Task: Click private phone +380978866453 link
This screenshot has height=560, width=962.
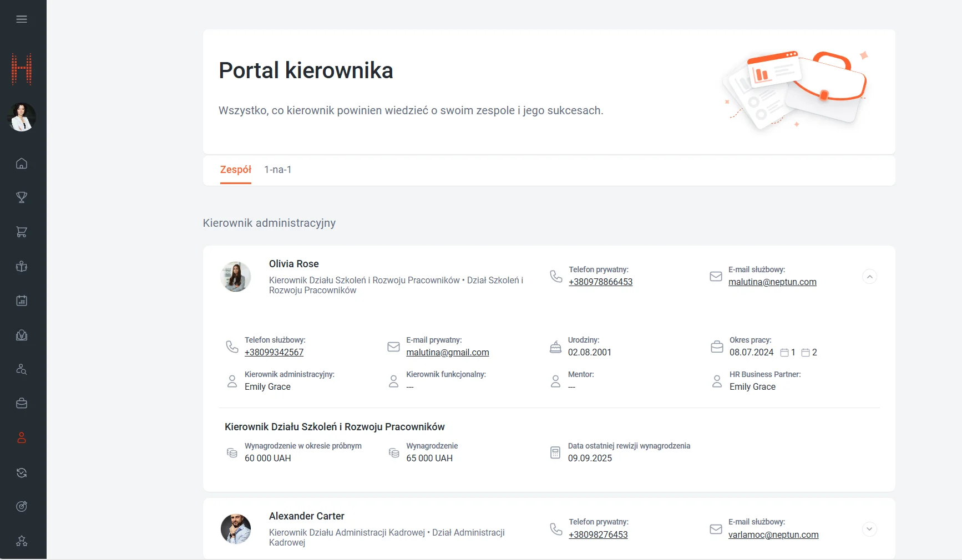Action: (600, 282)
